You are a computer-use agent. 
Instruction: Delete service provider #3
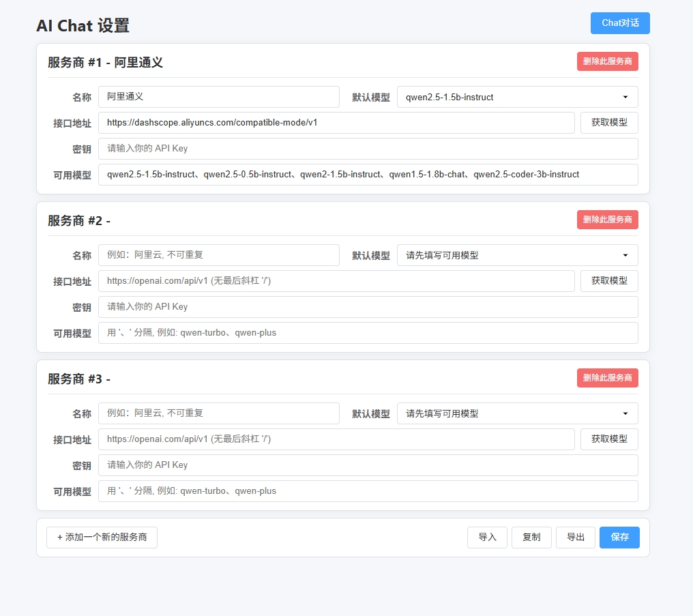click(607, 378)
